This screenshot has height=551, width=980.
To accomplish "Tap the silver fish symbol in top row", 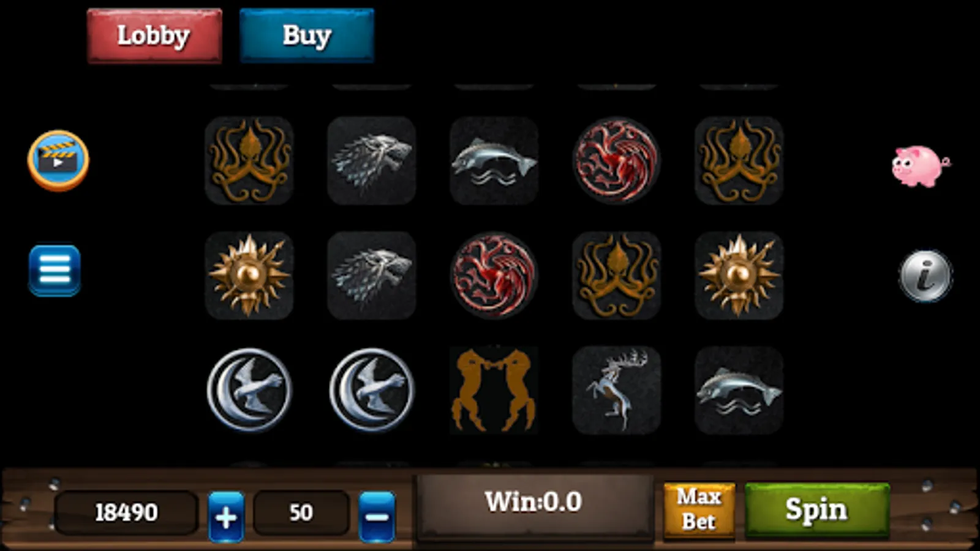I will pos(494,160).
